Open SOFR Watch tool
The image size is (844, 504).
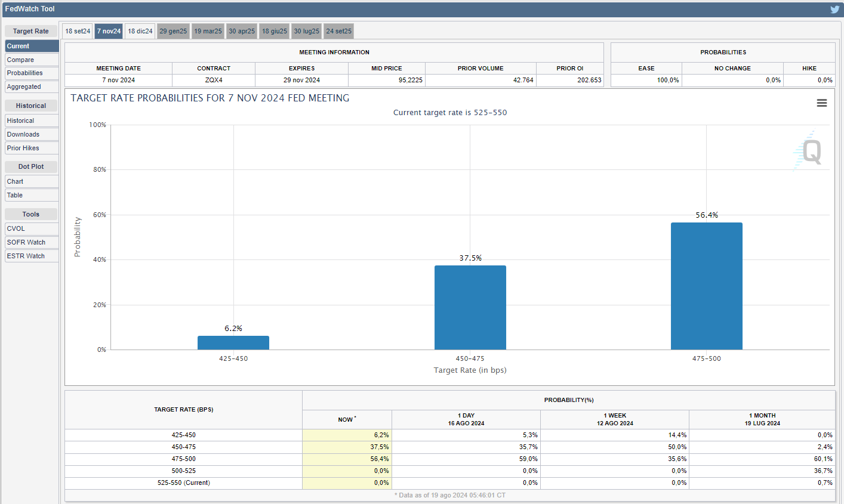point(32,242)
